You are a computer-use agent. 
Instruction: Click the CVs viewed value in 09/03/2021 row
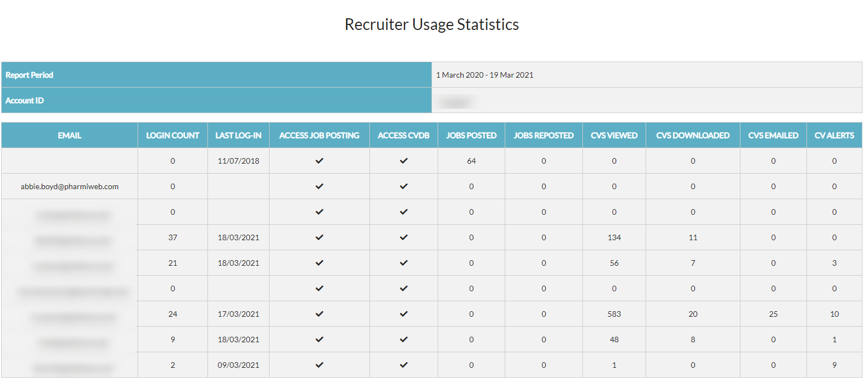click(x=614, y=365)
